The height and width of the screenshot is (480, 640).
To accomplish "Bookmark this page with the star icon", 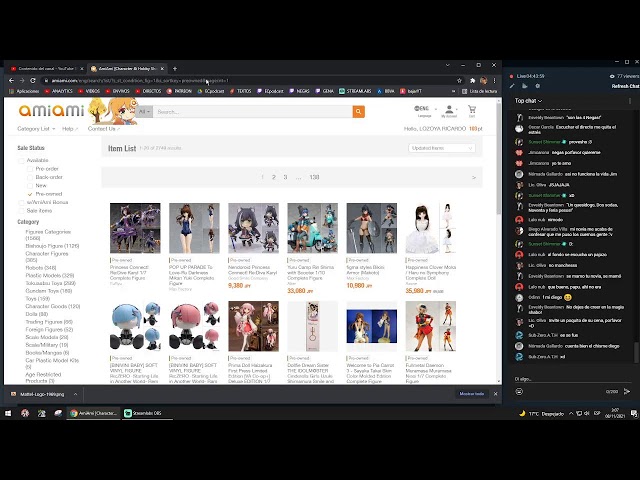I will coord(459,80).
